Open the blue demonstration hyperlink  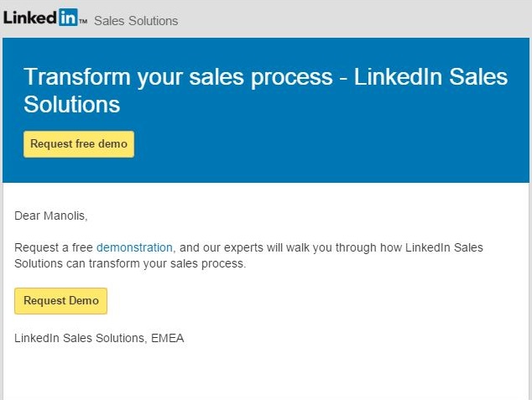coord(134,248)
